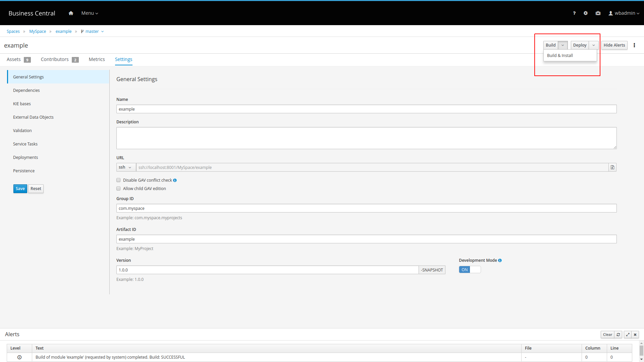
Task: Enable Disable GAV conflict check checkbox
Action: 118,180
